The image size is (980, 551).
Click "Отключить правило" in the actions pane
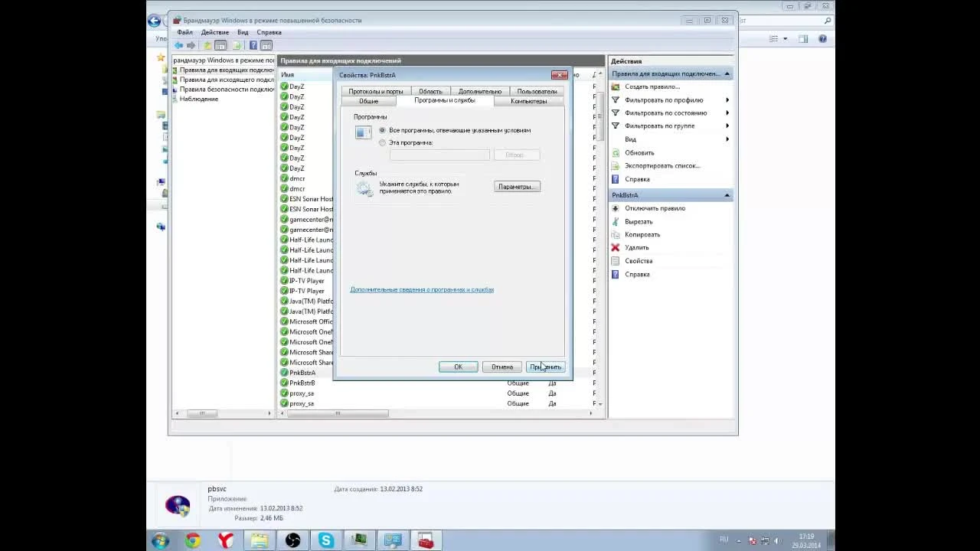point(655,208)
